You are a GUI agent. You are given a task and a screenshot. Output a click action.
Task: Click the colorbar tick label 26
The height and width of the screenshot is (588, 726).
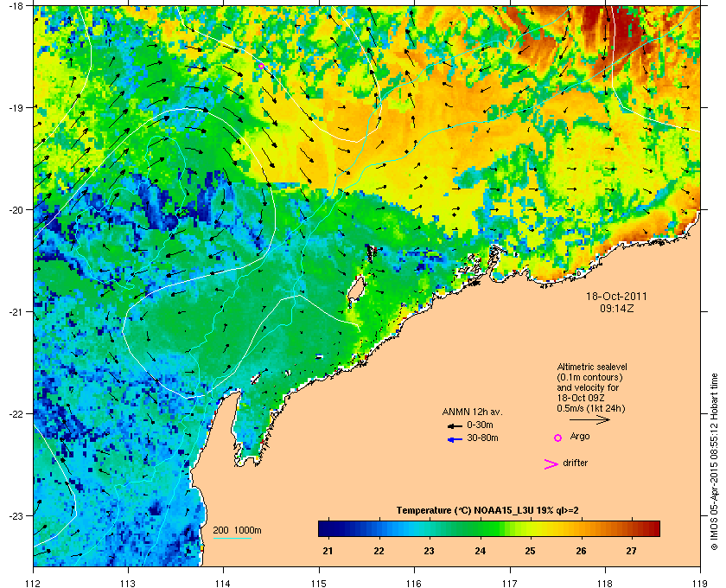(x=581, y=551)
